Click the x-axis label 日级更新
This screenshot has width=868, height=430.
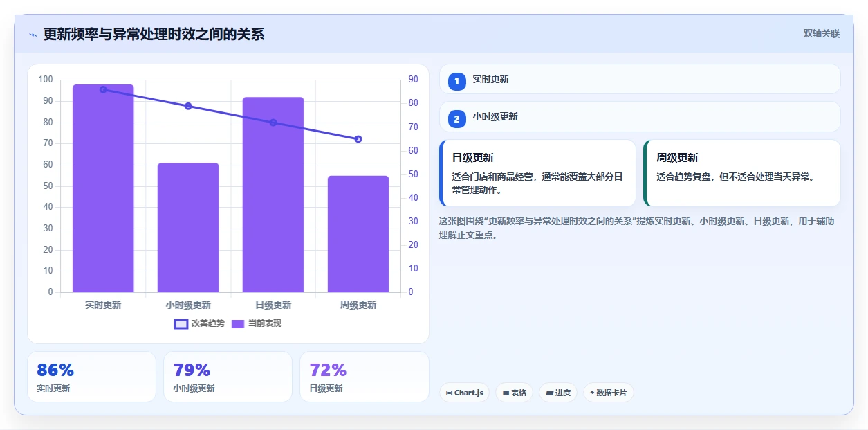pyautogui.click(x=273, y=305)
